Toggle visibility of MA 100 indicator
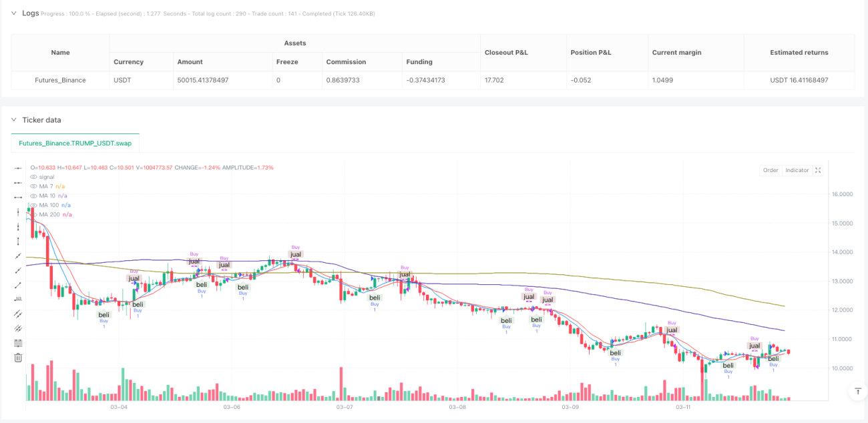 34,205
